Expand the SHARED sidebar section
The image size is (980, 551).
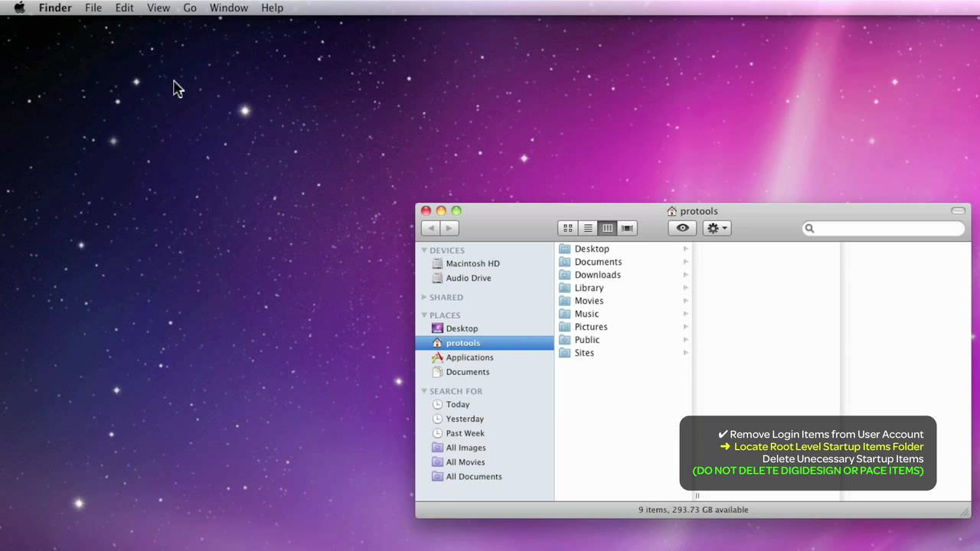(x=424, y=297)
